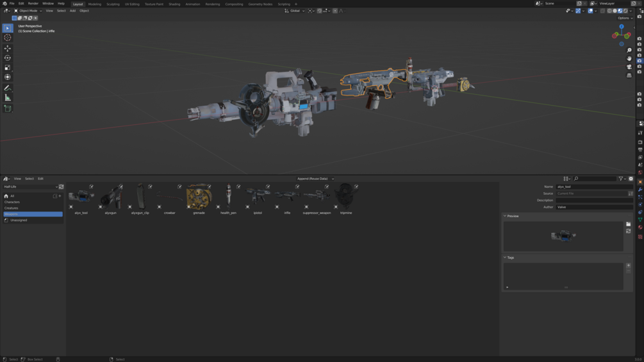Select the grenade asset thumbnail
This screenshot has width=644, height=362.
(199, 197)
